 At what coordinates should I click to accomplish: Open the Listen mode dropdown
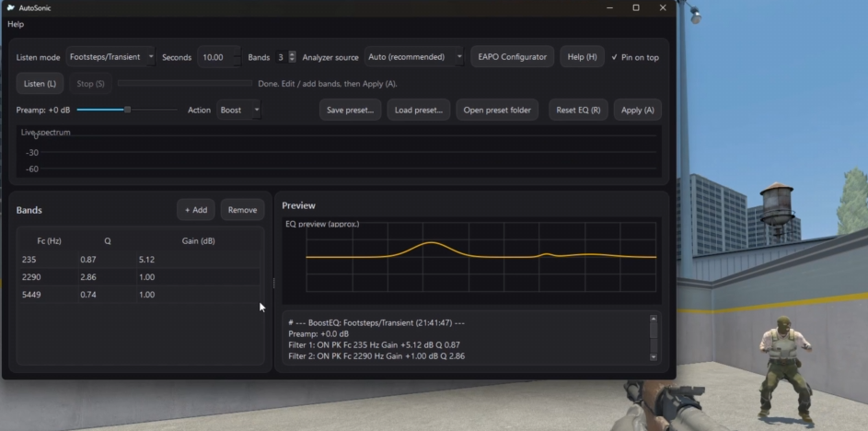tap(110, 57)
